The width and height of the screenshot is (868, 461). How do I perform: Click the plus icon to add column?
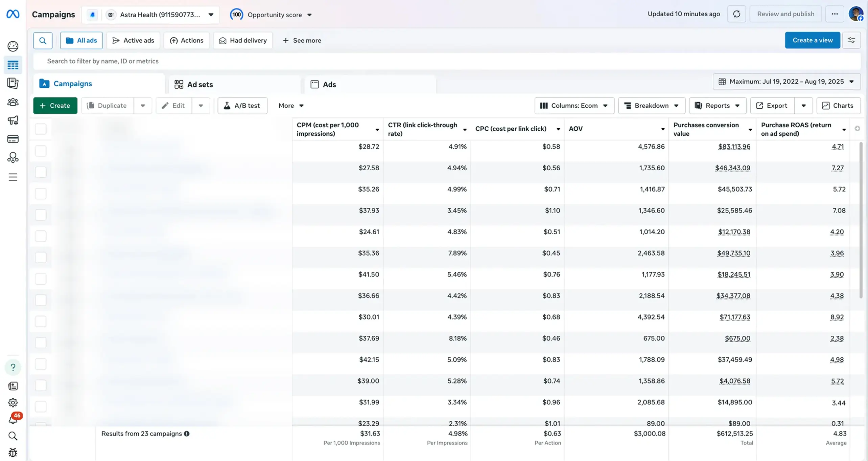pos(857,129)
